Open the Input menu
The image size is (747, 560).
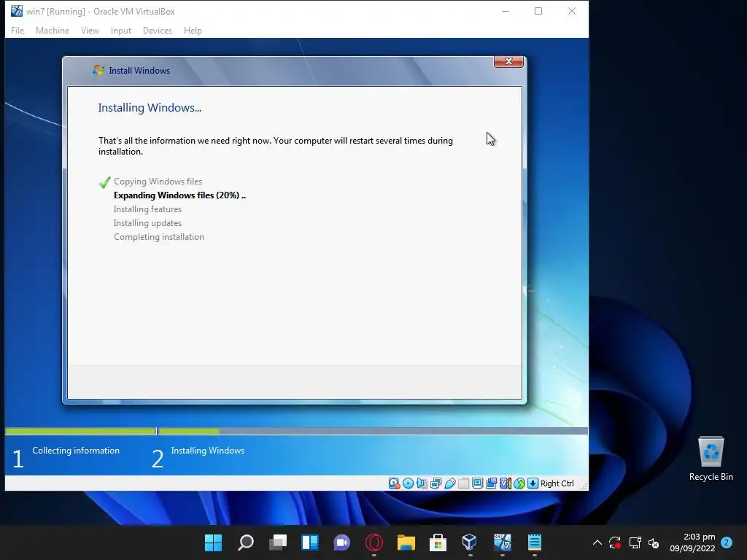[121, 31]
